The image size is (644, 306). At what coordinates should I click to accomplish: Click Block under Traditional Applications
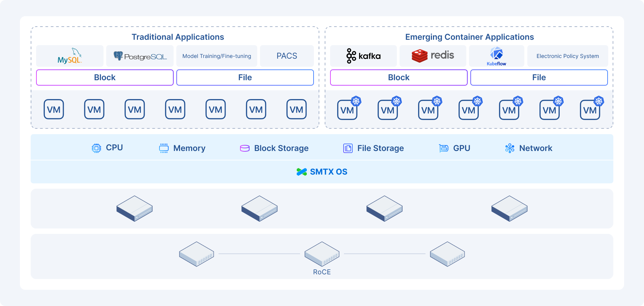coord(105,78)
